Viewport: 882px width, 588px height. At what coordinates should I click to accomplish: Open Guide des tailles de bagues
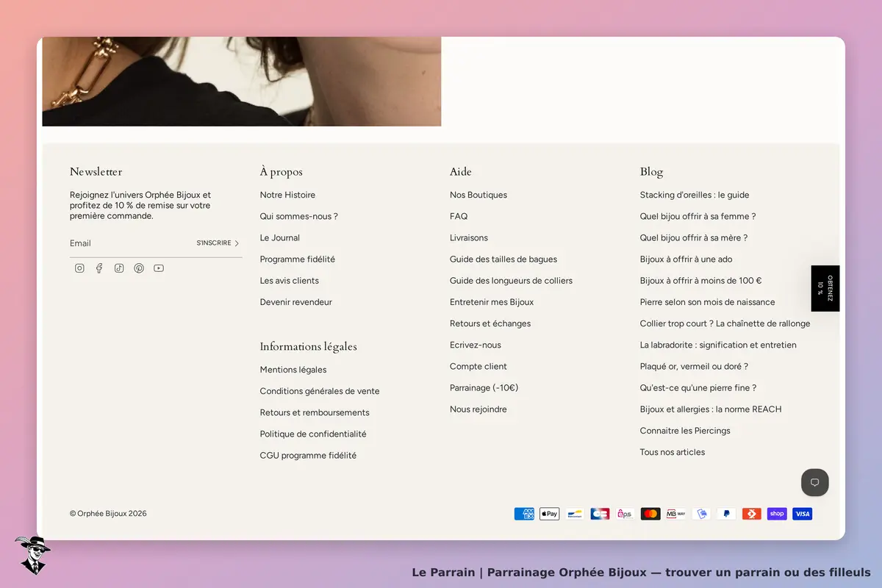(503, 259)
